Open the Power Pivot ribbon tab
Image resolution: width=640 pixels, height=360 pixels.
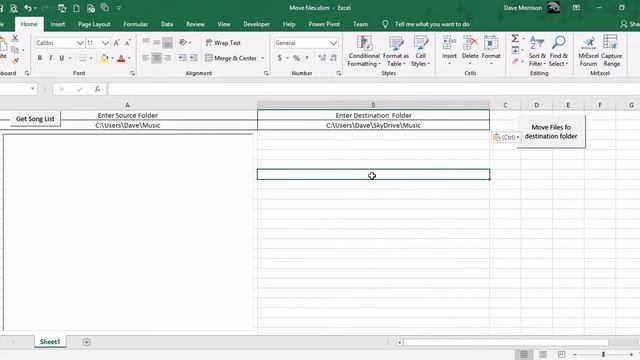(x=324, y=24)
